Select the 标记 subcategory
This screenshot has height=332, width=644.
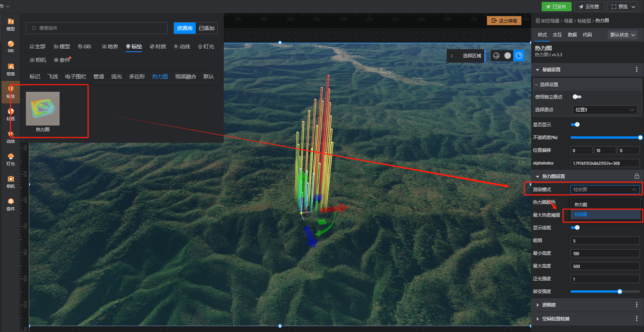coord(35,76)
